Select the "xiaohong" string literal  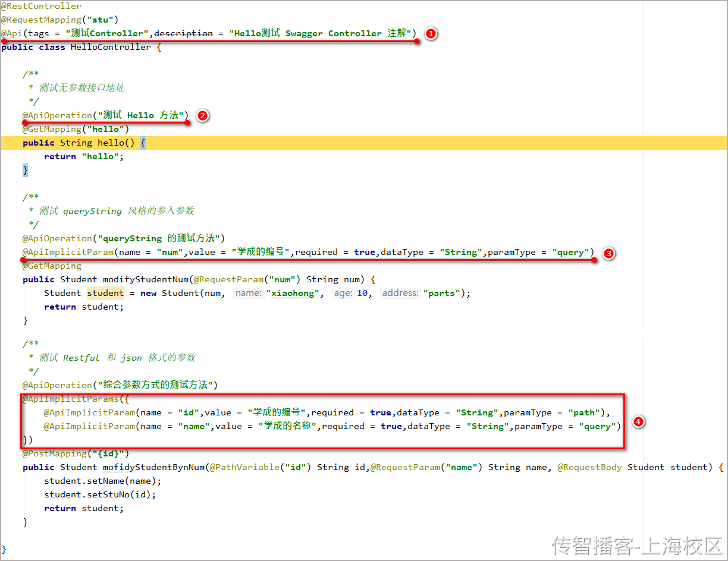(293, 293)
